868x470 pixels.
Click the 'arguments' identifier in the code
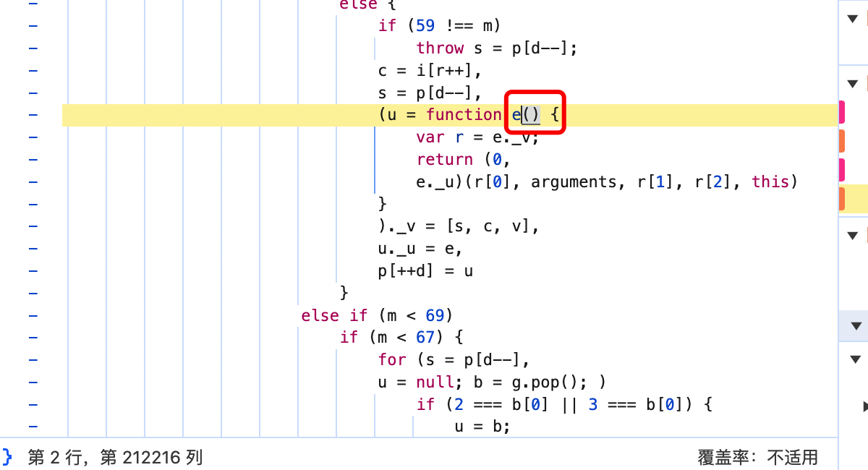point(574,181)
